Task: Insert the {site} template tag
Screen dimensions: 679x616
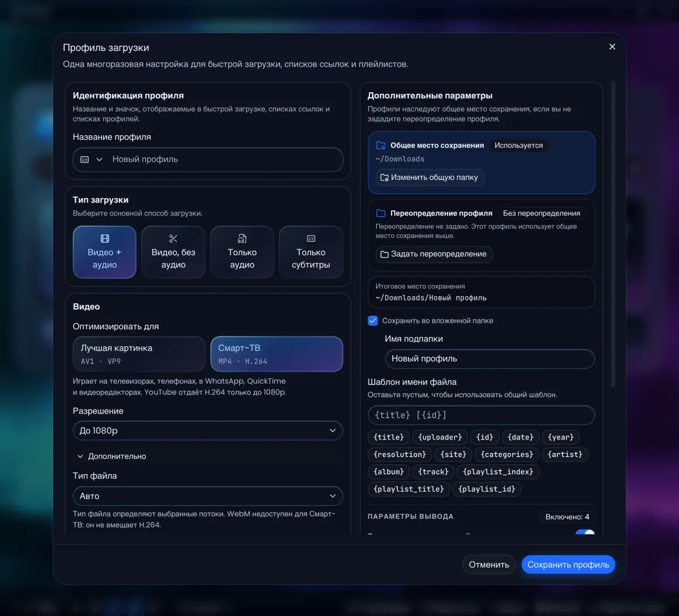Action: point(454,454)
